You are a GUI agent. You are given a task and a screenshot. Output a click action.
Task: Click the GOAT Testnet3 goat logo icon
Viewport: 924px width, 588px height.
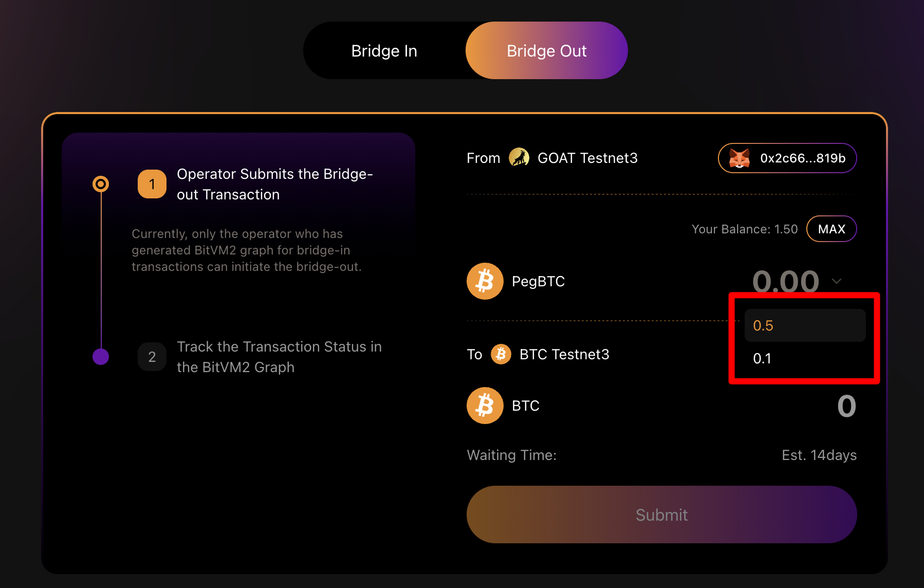coord(519,158)
